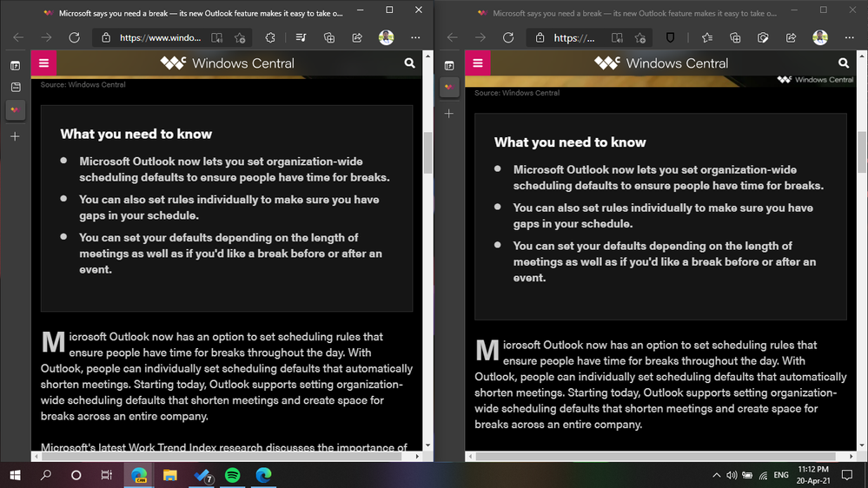The height and width of the screenshot is (488, 868).
Task: Open tab actions menu in left vertical tabs
Action: [x=16, y=66]
